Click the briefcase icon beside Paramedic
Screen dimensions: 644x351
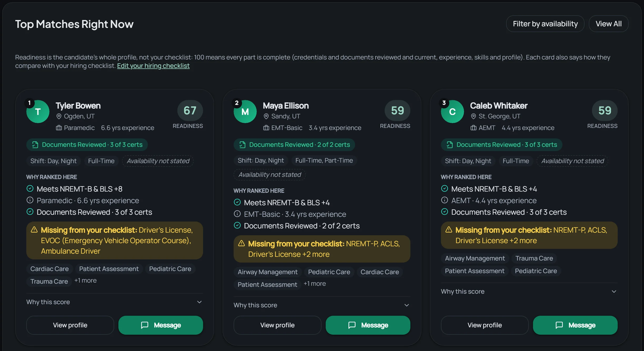click(x=59, y=128)
